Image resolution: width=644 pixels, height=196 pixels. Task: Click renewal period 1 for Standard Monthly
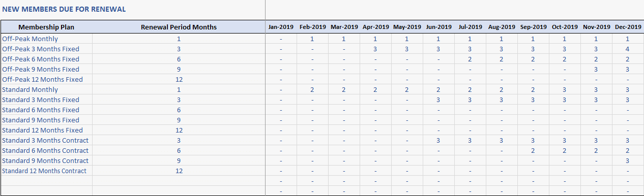click(179, 89)
